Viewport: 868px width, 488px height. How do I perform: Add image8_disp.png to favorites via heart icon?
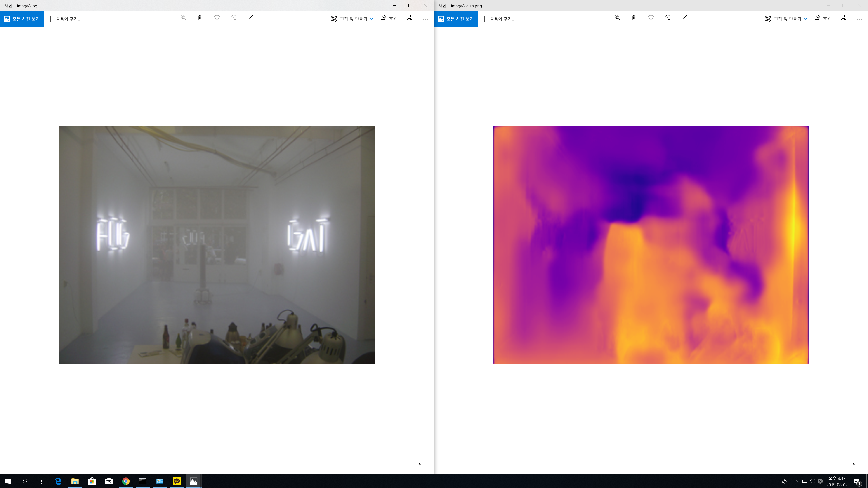click(651, 18)
